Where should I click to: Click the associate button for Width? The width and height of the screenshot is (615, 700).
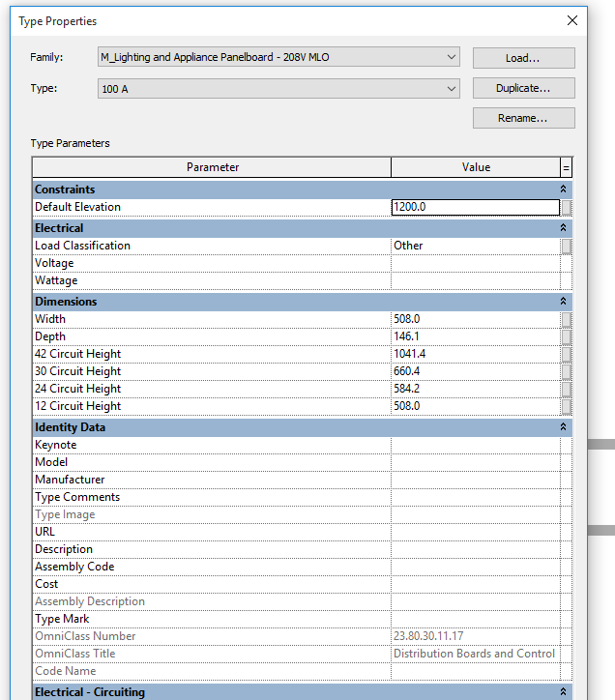click(x=567, y=320)
